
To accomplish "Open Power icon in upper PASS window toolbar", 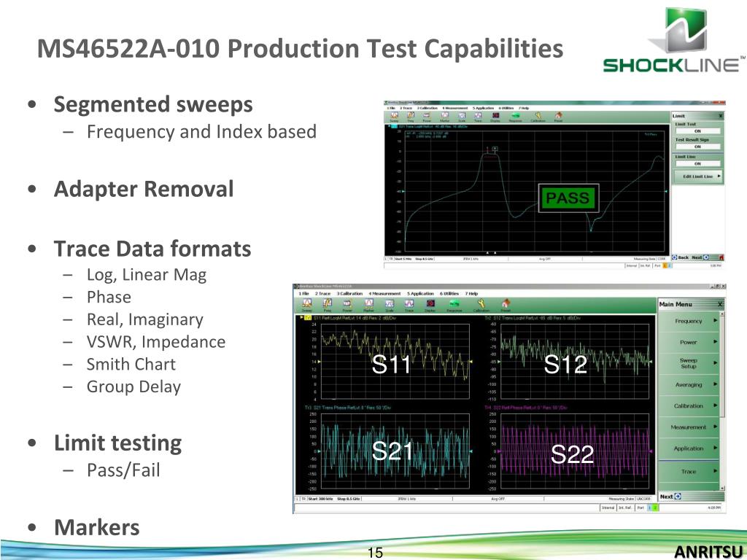I will pos(427,117).
